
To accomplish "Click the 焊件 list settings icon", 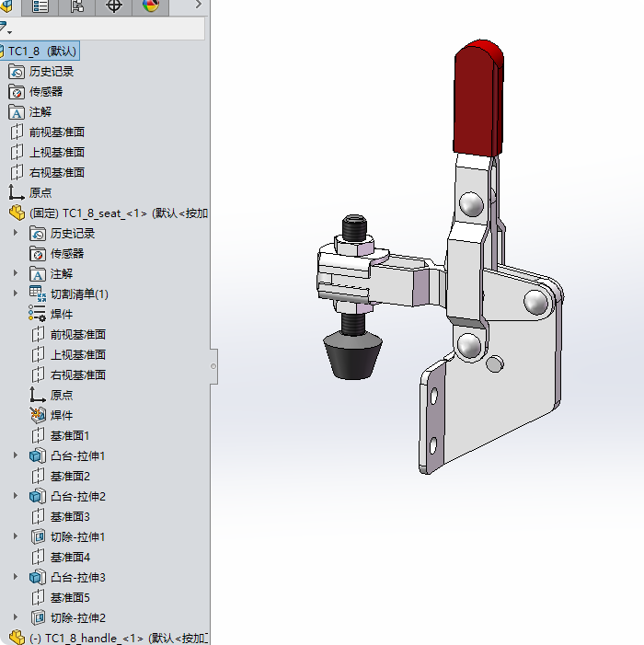I will [38, 314].
